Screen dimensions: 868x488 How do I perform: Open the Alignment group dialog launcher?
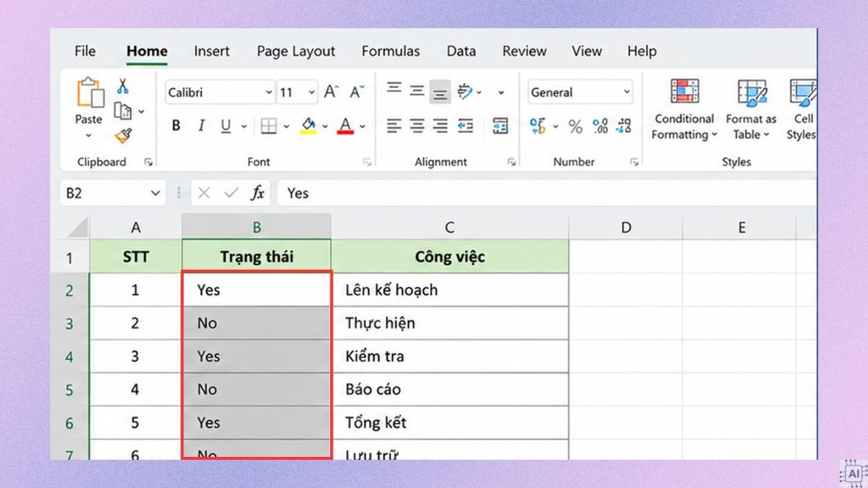(x=511, y=163)
